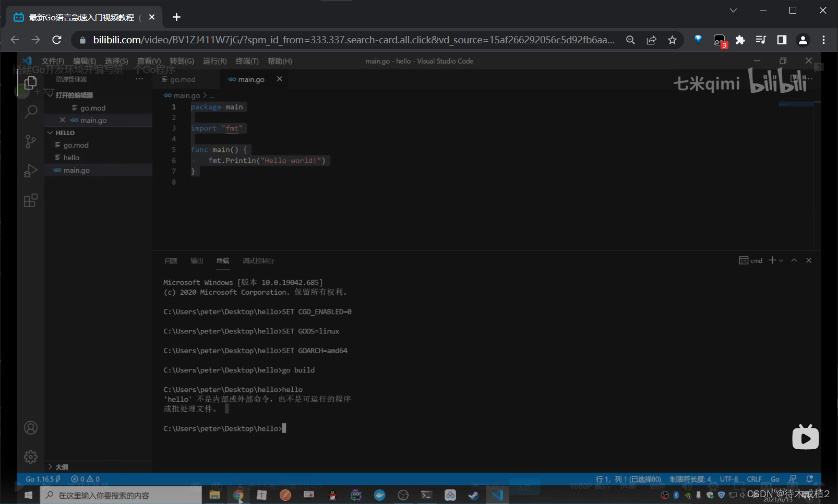Open the 终端(T) menu
Screen dimensions: 838x504
tap(247, 61)
